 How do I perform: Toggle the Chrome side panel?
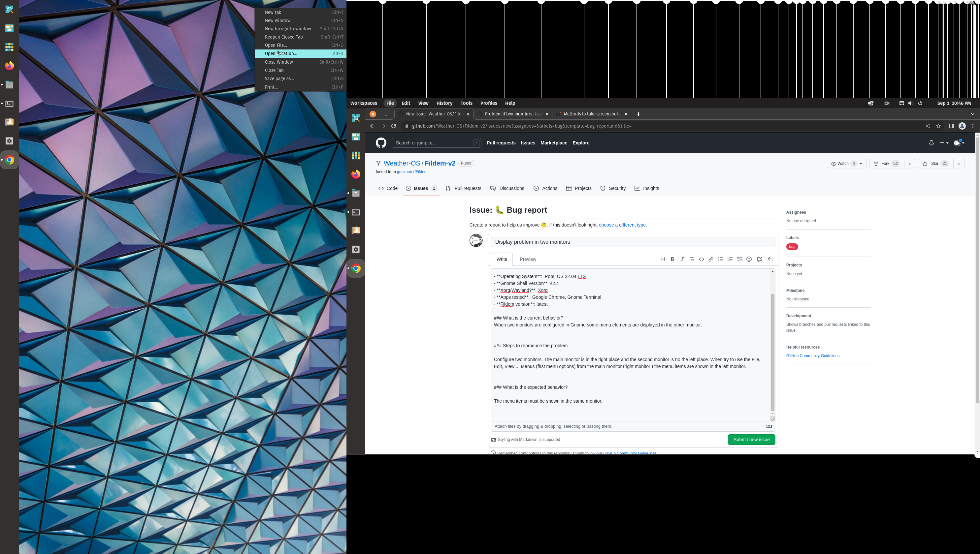tap(951, 126)
